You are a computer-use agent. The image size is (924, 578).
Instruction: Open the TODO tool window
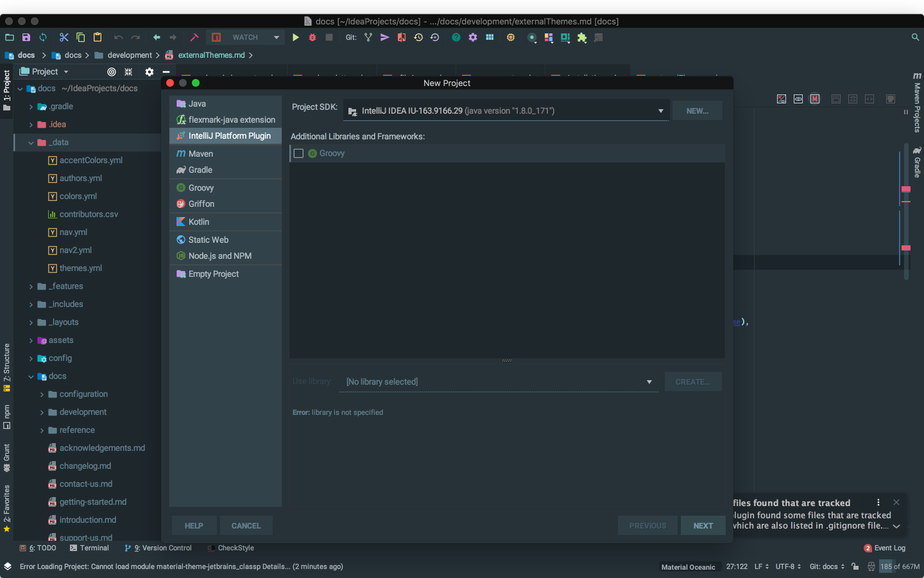tap(38, 548)
